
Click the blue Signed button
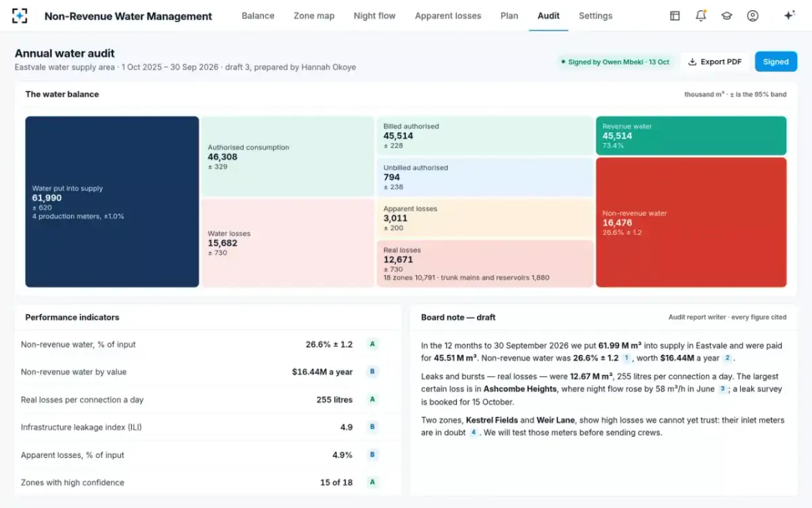click(775, 62)
